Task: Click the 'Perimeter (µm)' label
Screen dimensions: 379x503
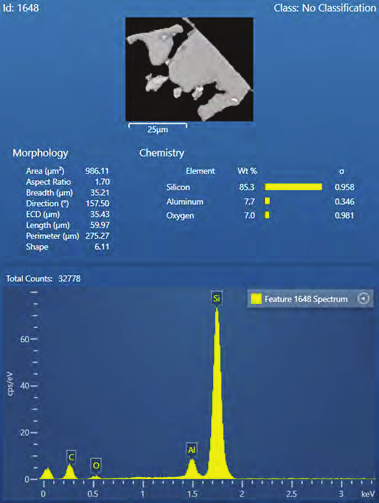Action: pyautogui.click(x=53, y=236)
